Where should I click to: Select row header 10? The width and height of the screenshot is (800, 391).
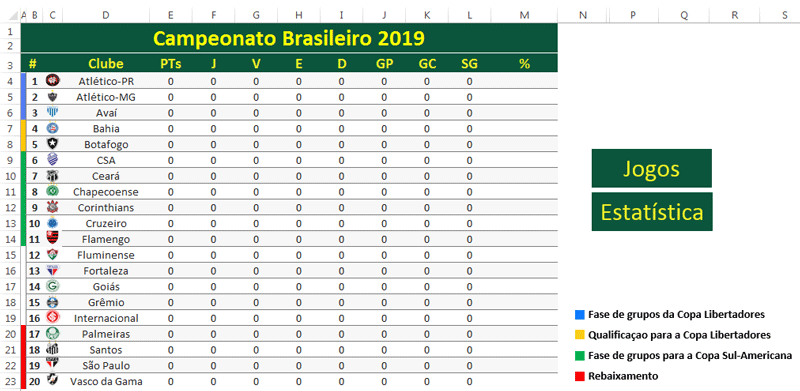pos(10,176)
